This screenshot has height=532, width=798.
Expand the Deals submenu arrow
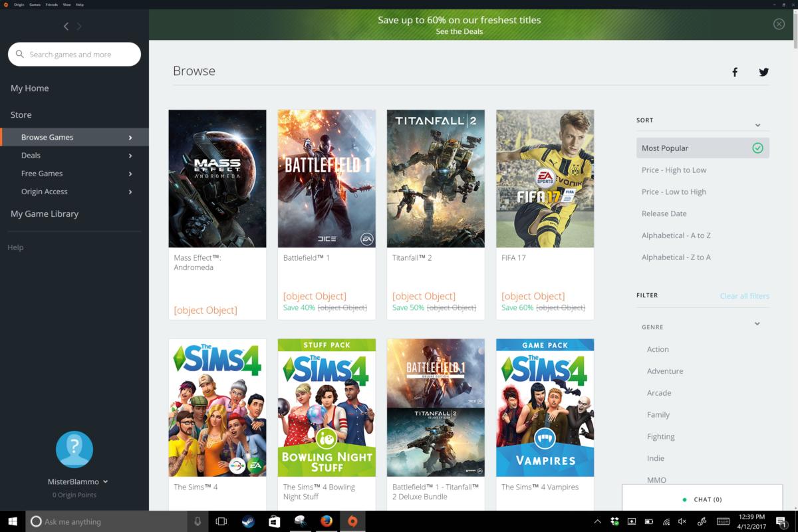[x=130, y=156]
